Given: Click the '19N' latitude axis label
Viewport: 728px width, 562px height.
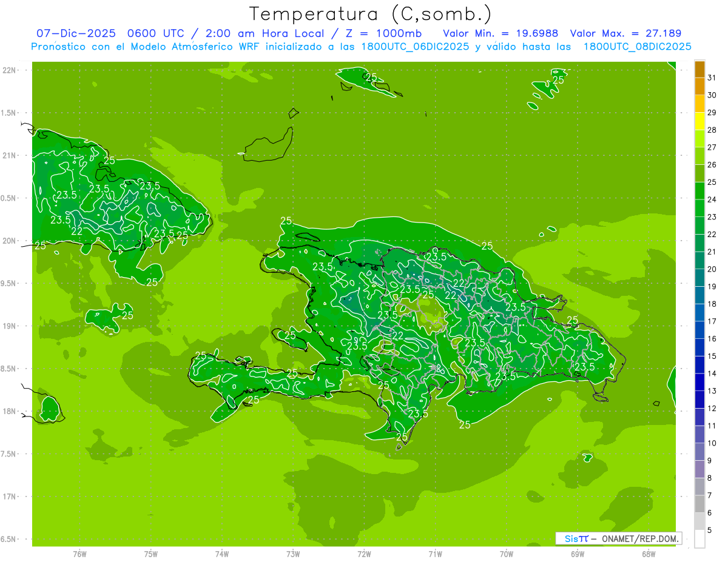Looking at the screenshot, I should [x=8, y=326].
